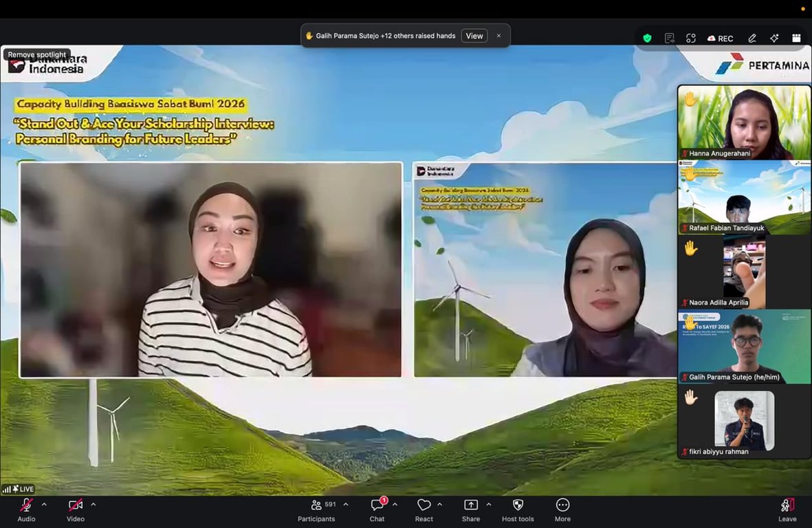Select Rafael Fabian Tandiayuk's video thumbnail
812x528 pixels.
point(744,197)
